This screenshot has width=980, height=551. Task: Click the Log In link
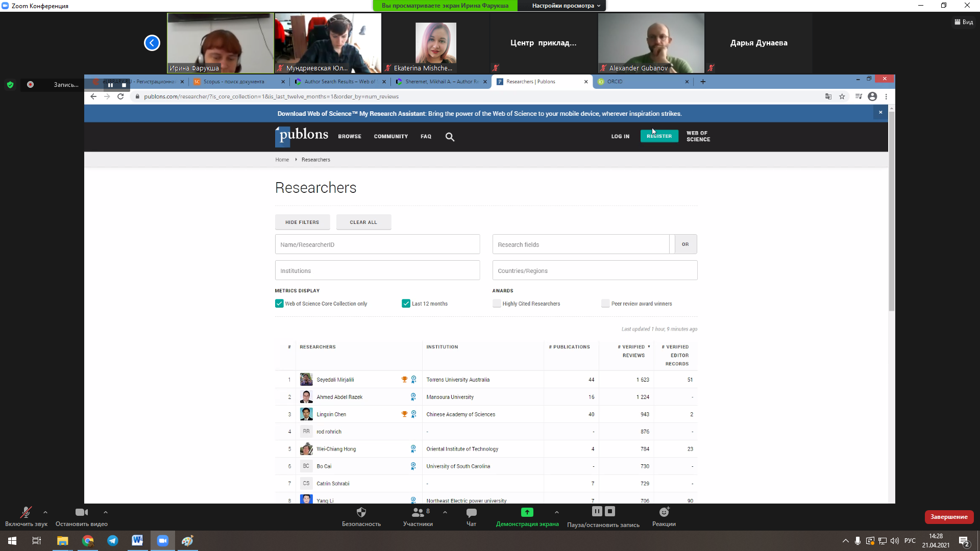620,137
